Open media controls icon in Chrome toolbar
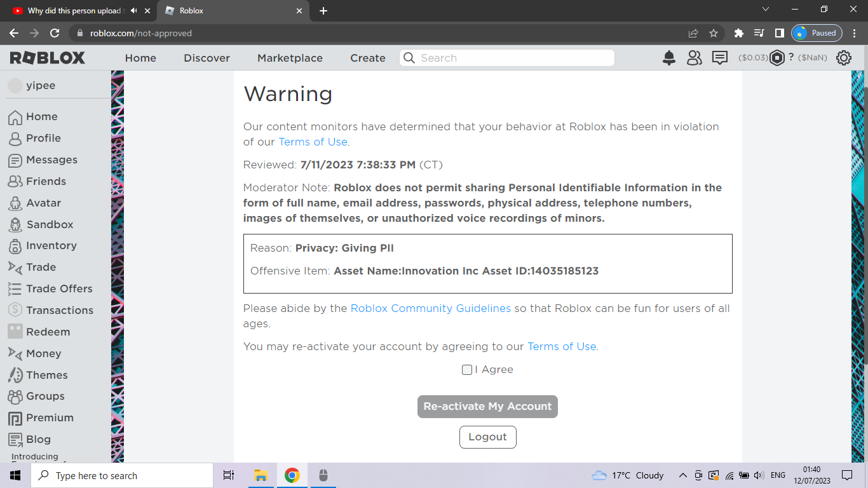The height and width of the screenshot is (488, 868). (759, 33)
